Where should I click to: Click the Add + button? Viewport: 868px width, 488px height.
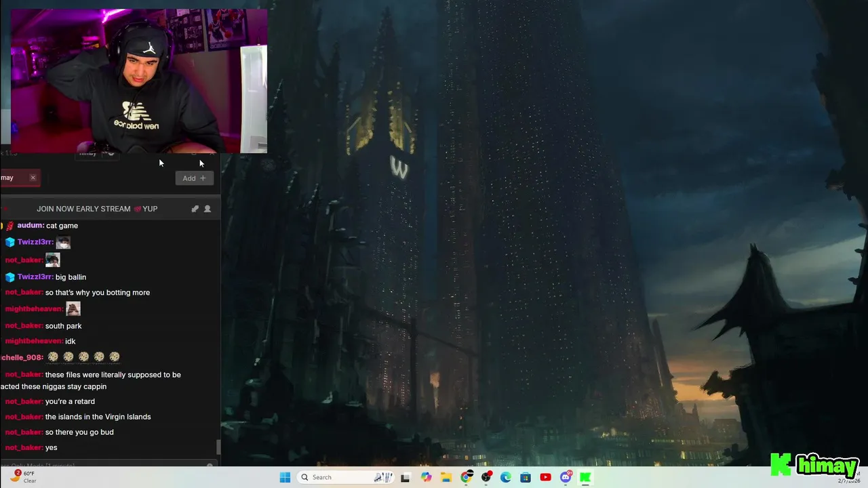coord(194,178)
